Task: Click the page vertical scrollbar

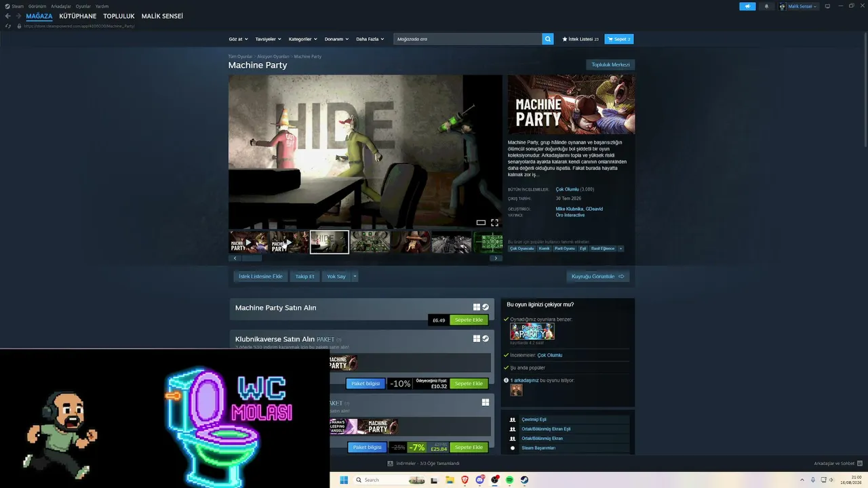Action: coord(865,88)
